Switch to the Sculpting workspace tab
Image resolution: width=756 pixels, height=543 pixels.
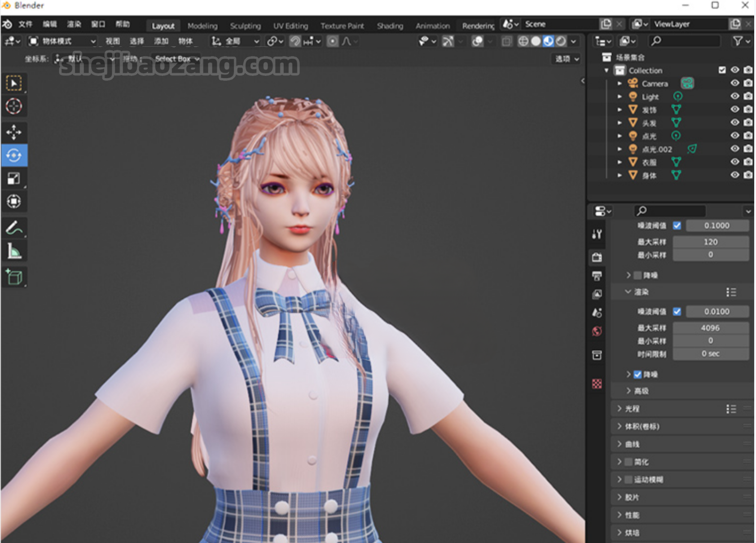click(245, 26)
